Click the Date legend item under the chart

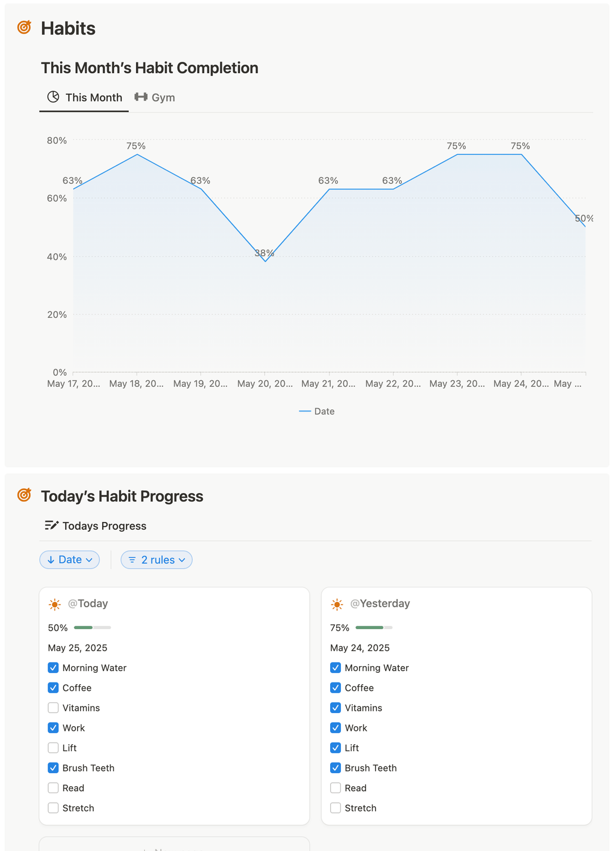[x=317, y=411]
